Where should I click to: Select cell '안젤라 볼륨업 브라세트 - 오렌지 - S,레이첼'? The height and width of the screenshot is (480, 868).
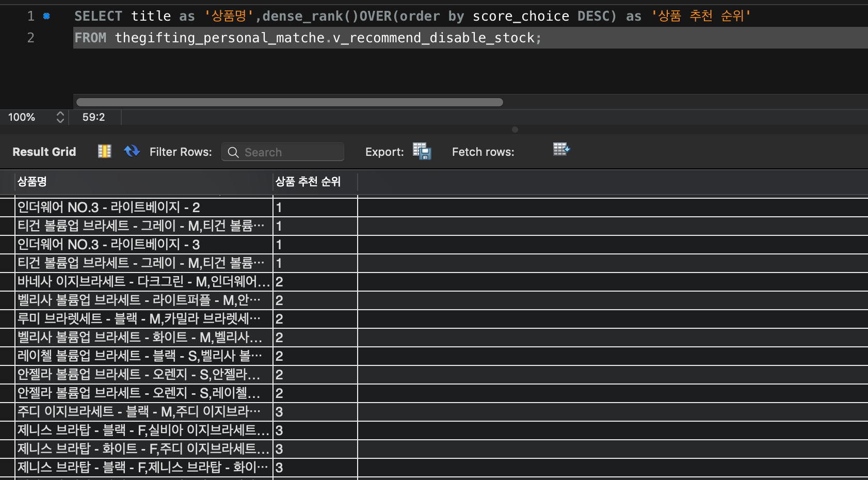coord(144,393)
